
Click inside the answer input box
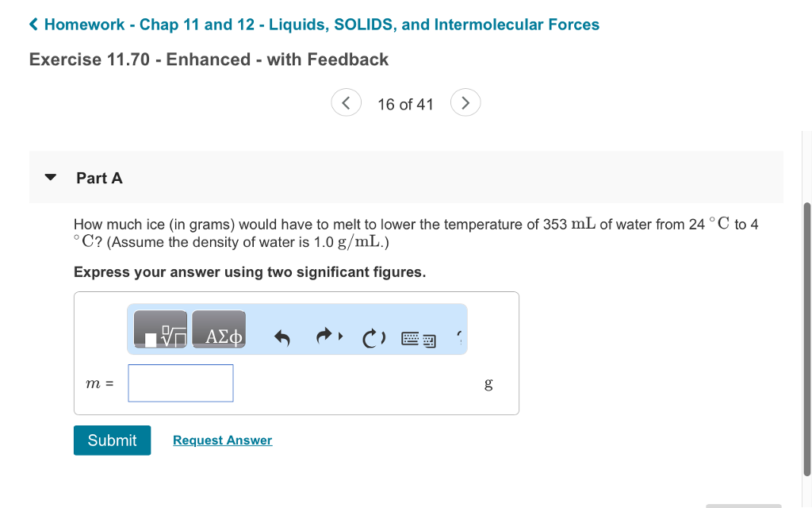(x=180, y=383)
